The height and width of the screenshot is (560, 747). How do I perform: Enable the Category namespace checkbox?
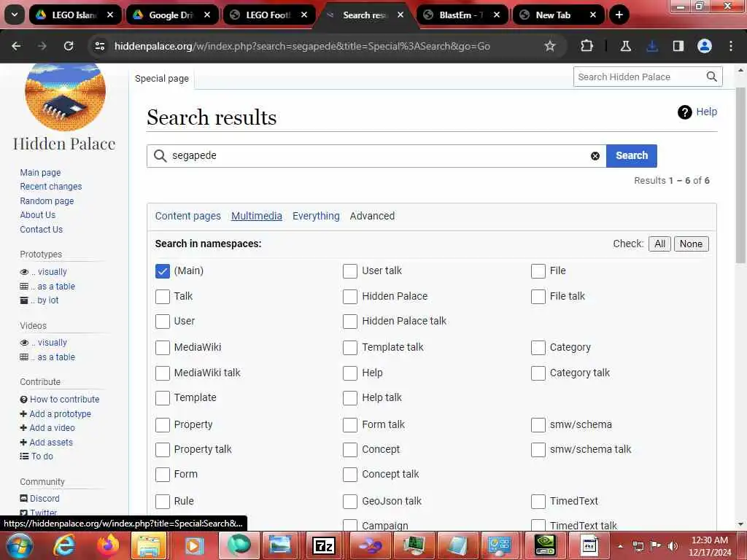[x=538, y=348]
